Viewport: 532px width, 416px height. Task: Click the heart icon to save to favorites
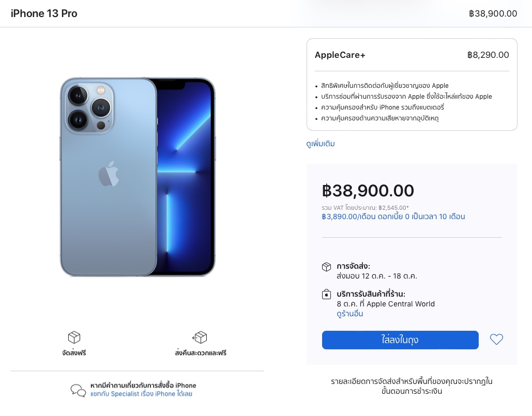496,340
